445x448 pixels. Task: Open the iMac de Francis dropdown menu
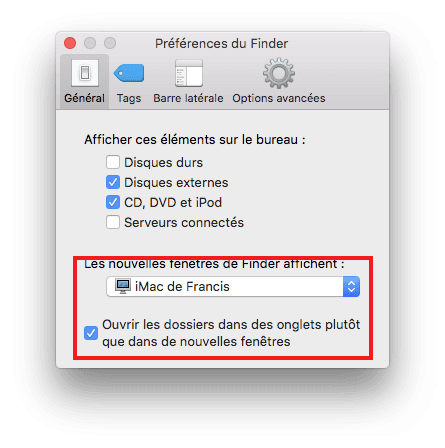[x=233, y=286]
